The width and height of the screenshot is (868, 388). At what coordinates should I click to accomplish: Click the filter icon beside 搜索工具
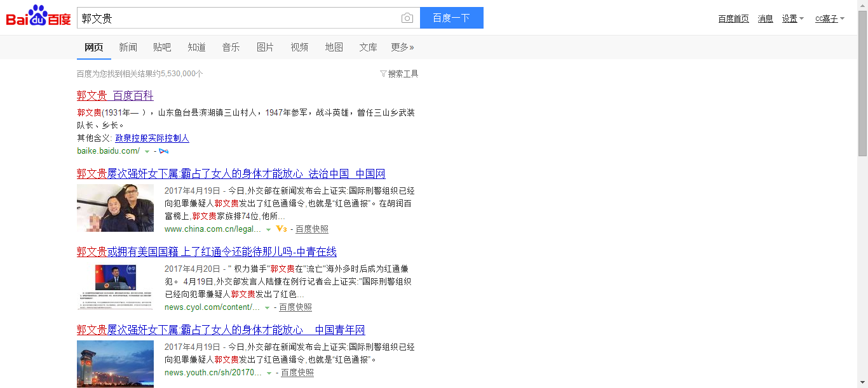(x=383, y=74)
